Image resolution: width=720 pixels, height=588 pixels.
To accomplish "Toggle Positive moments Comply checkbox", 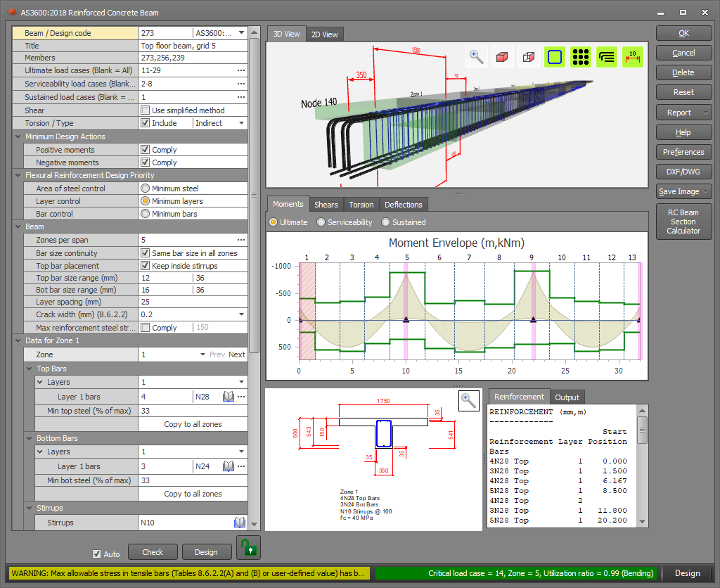I will pos(145,150).
